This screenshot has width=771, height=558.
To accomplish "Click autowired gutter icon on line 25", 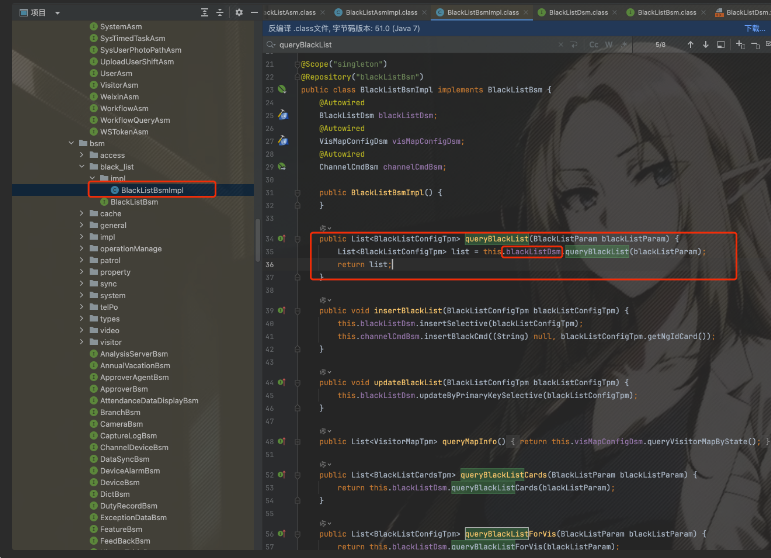I will (283, 115).
